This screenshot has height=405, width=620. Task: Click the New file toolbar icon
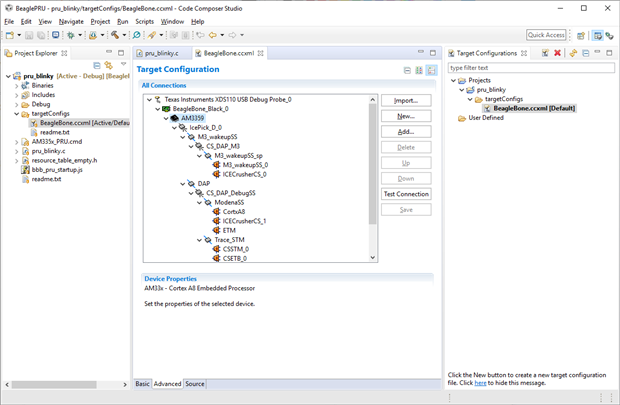click(x=11, y=35)
